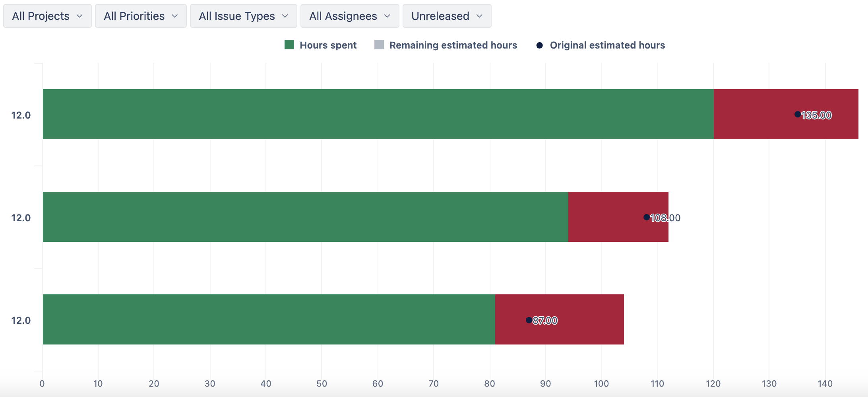Open the All Projects dropdown
This screenshot has width=868, height=397.
tap(47, 16)
